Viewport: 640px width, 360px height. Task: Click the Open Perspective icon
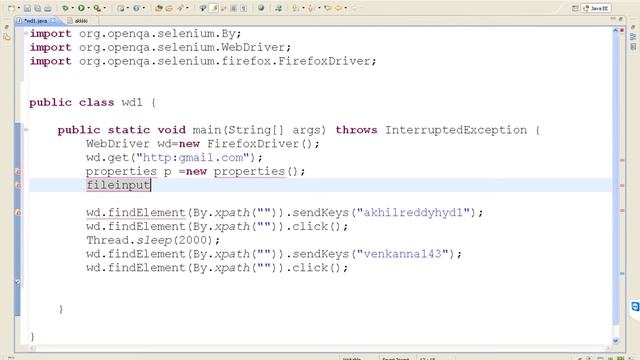coord(575,8)
